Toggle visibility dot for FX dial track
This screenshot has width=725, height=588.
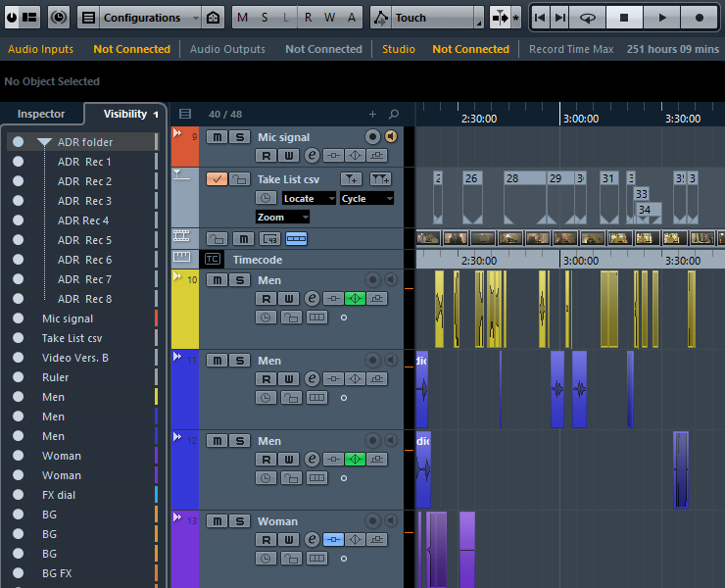click(x=19, y=495)
